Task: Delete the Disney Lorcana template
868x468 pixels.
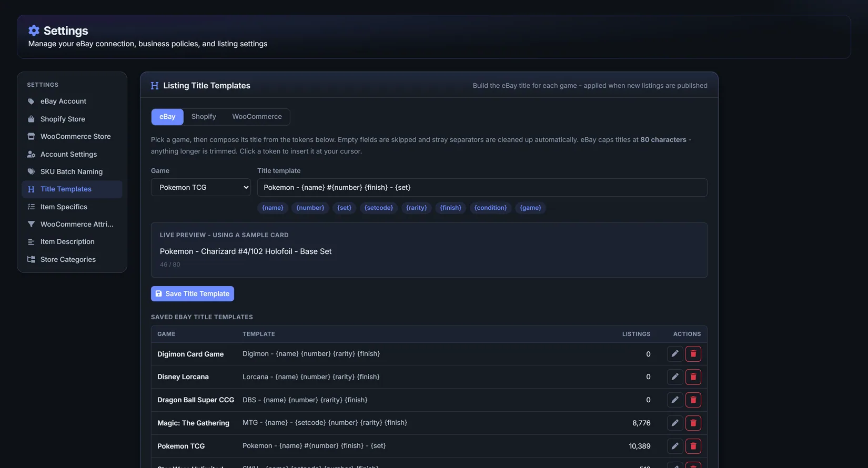Action: tap(693, 377)
